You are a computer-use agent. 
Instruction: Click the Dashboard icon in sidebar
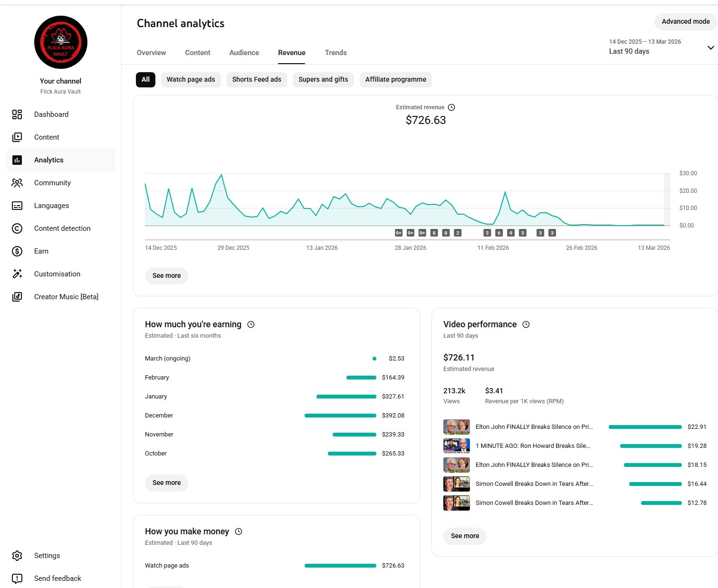(17, 114)
